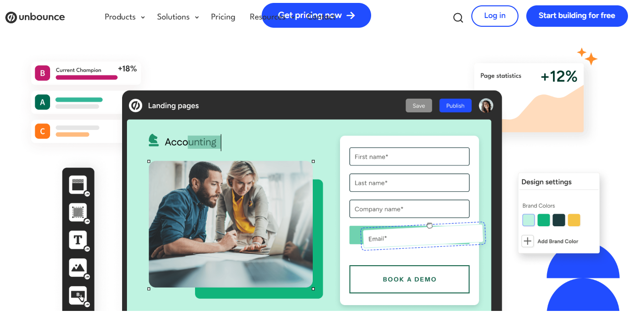644x326 pixels.
Task: Select the green brand color swatch
Action: 544,220
